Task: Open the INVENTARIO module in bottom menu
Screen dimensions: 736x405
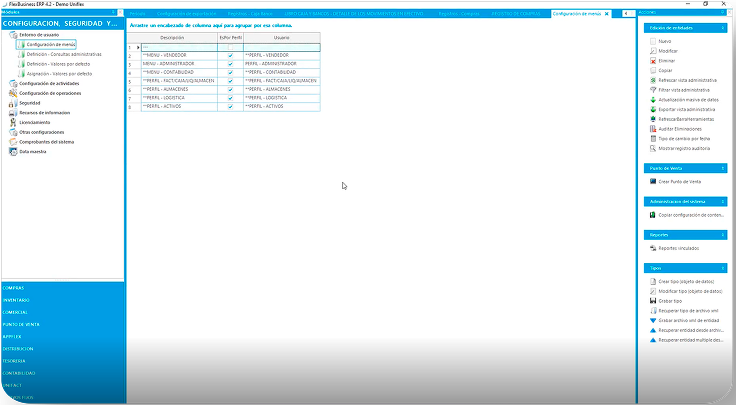Action: (x=17, y=299)
